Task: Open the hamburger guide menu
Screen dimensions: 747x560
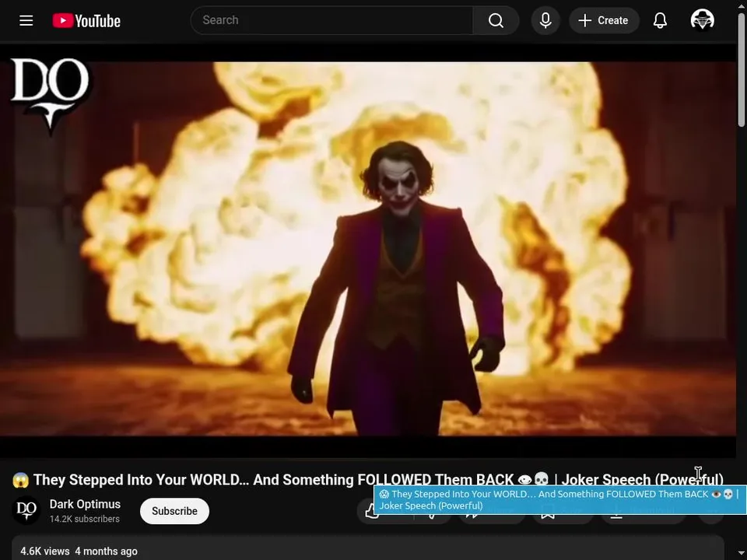Action: pyautogui.click(x=26, y=20)
